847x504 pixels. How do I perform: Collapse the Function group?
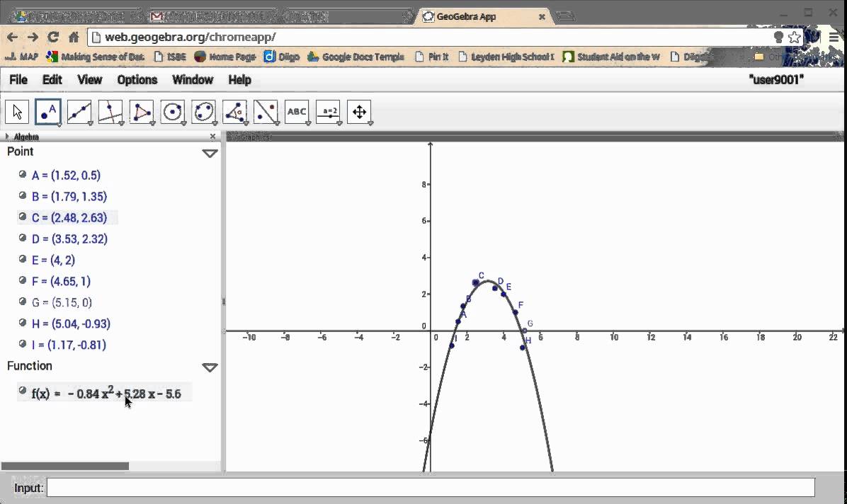pyautogui.click(x=210, y=367)
